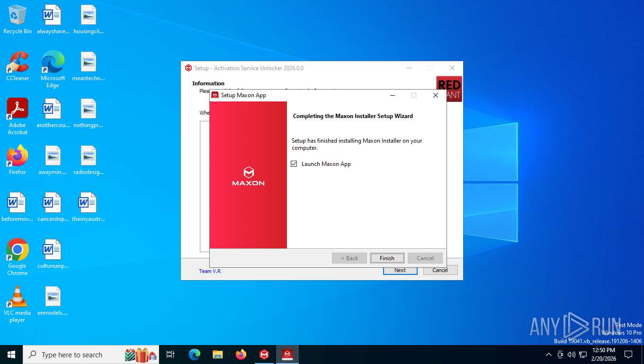Open the Windows Start menu
The image size is (644, 364).
(11, 355)
